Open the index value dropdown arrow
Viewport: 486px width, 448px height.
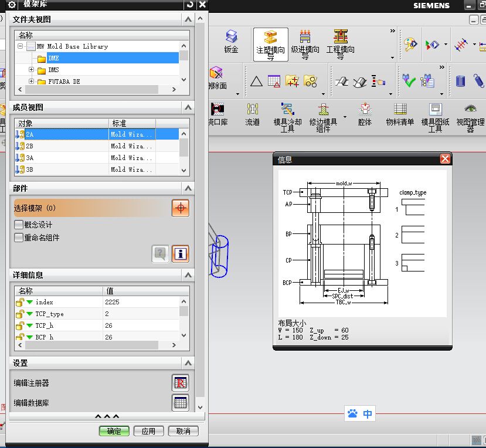click(x=30, y=301)
